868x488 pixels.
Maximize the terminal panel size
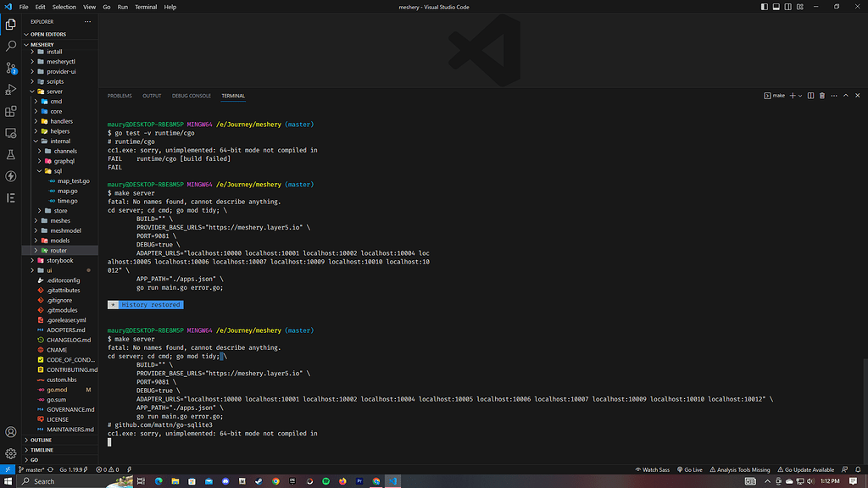pyautogui.click(x=845, y=96)
